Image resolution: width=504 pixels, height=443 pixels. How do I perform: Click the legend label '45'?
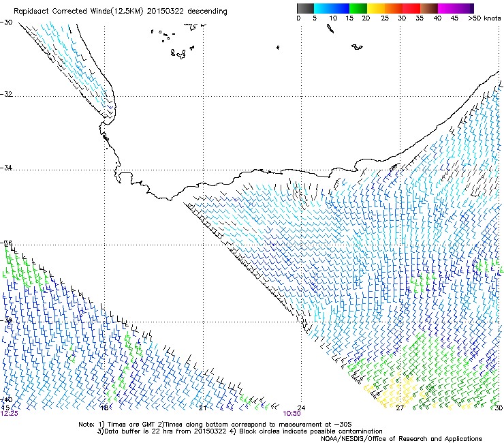click(454, 18)
